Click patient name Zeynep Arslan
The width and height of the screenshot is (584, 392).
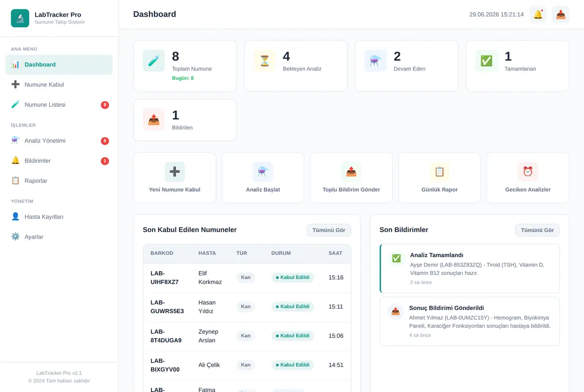[208, 336]
